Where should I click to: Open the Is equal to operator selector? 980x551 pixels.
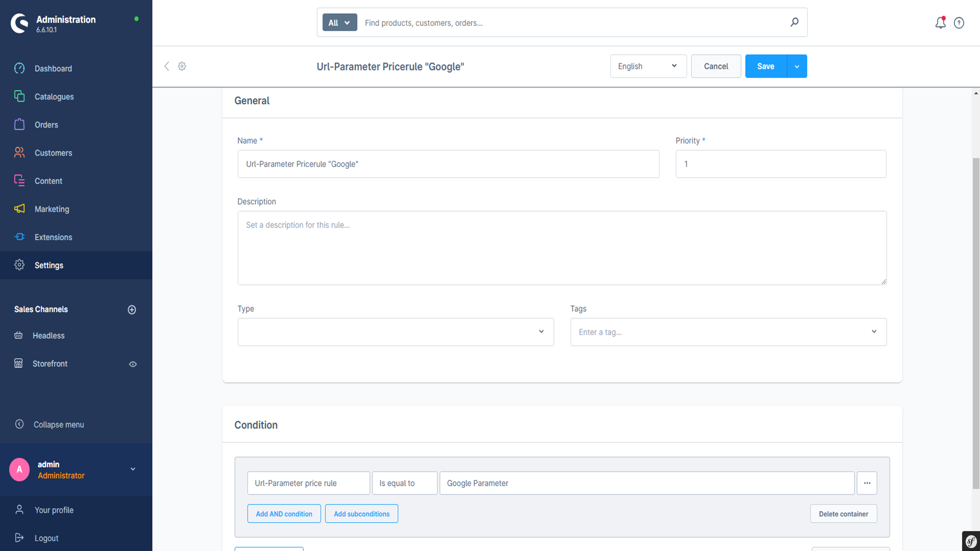point(405,483)
